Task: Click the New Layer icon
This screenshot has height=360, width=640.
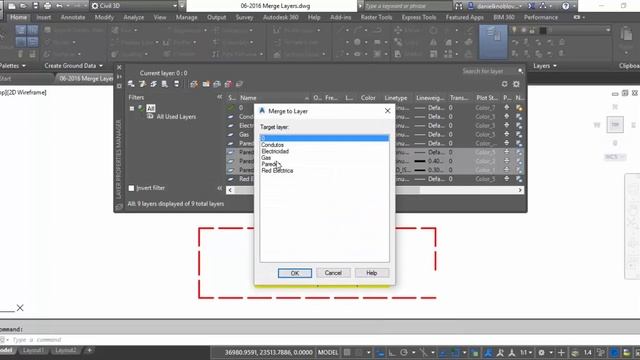Action: point(194,84)
